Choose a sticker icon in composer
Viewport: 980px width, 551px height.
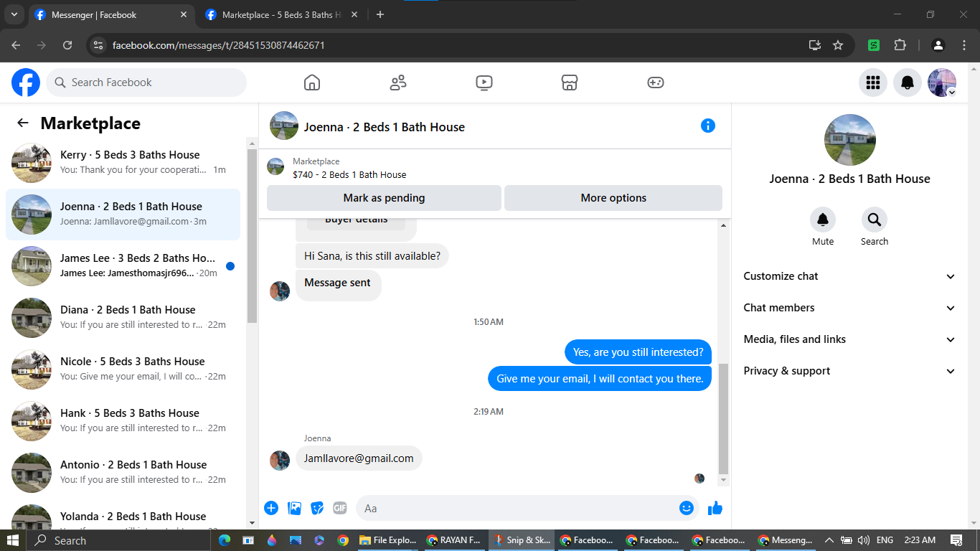point(317,508)
